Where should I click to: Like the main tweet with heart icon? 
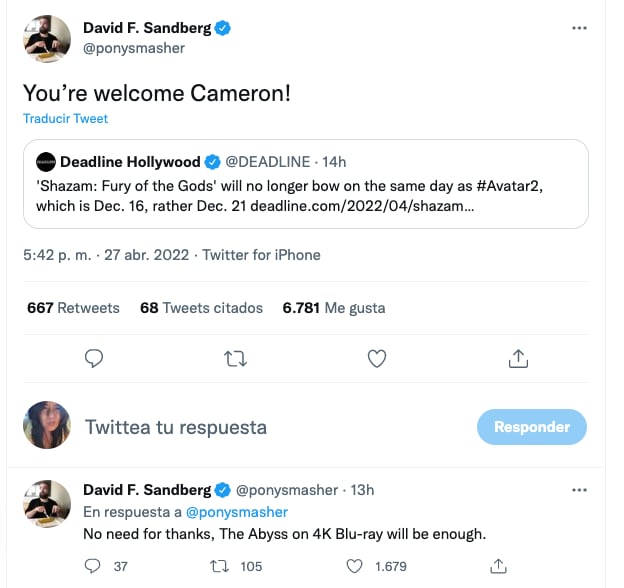(x=377, y=358)
